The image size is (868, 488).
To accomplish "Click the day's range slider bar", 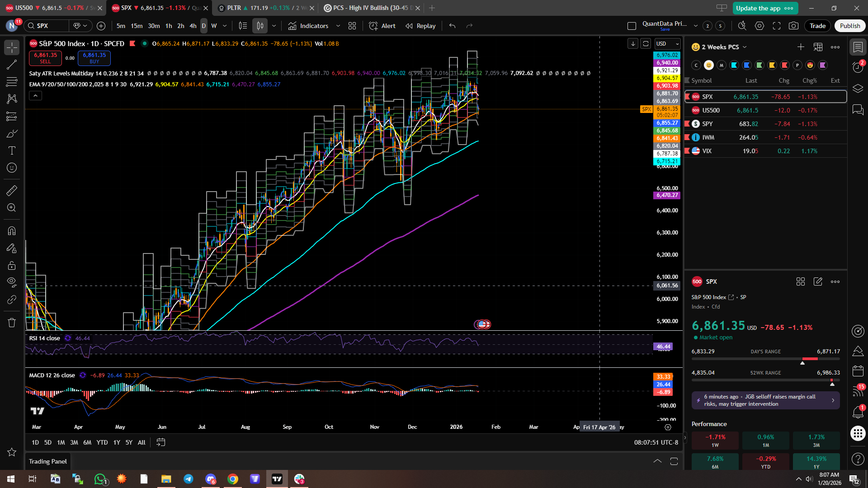I will [x=765, y=359].
